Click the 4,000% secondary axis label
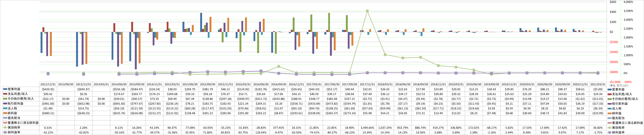This screenshot has height=135, width=644. point(628,2)
